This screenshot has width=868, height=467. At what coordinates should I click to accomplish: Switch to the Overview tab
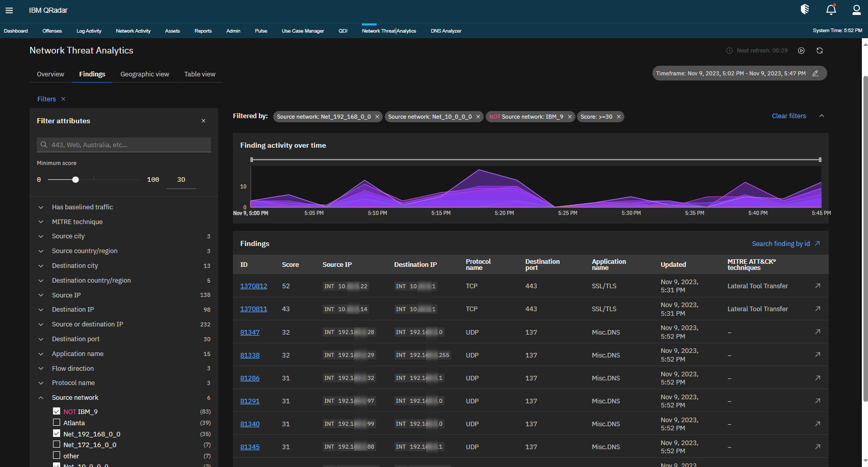coord(50,74)
